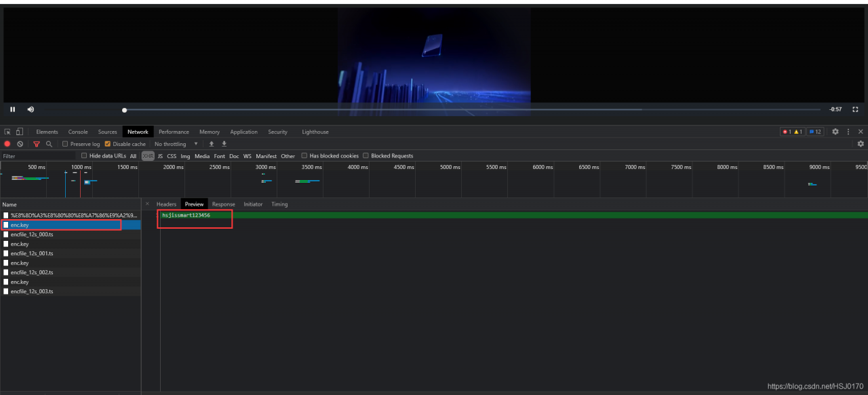Clear the network log
The height and width of the screenshot is (395, 868).
[20, 144]
